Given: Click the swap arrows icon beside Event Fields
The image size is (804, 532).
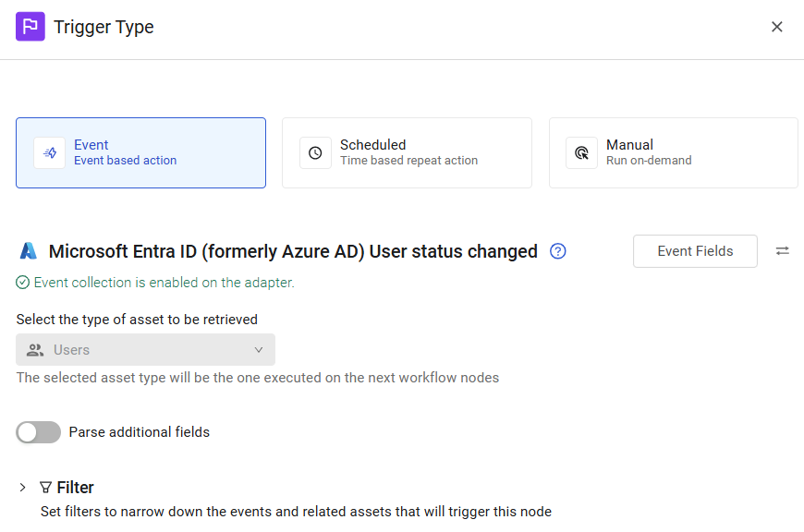Looking at the screenshot, I should (x=783, y=251).
